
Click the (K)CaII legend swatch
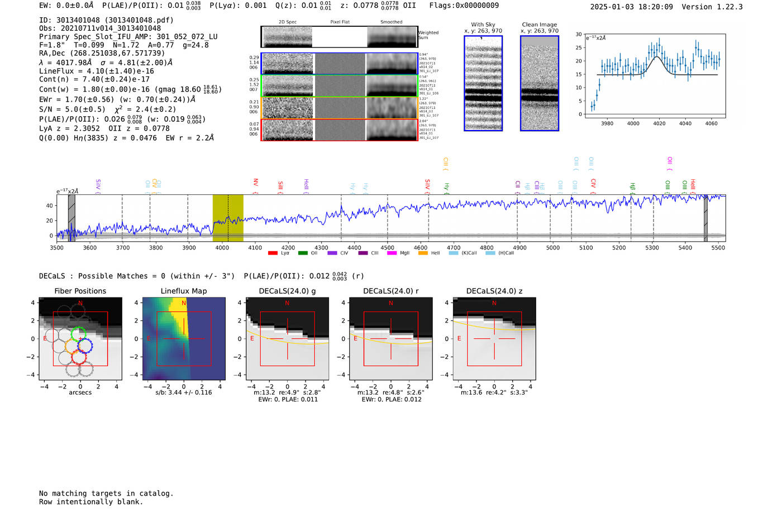click(x=454, y=253)
